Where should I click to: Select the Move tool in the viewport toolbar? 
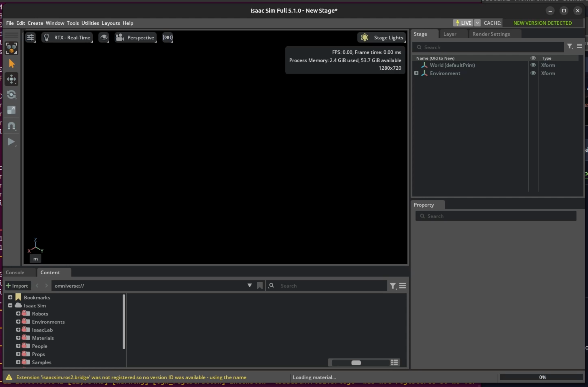12,79
